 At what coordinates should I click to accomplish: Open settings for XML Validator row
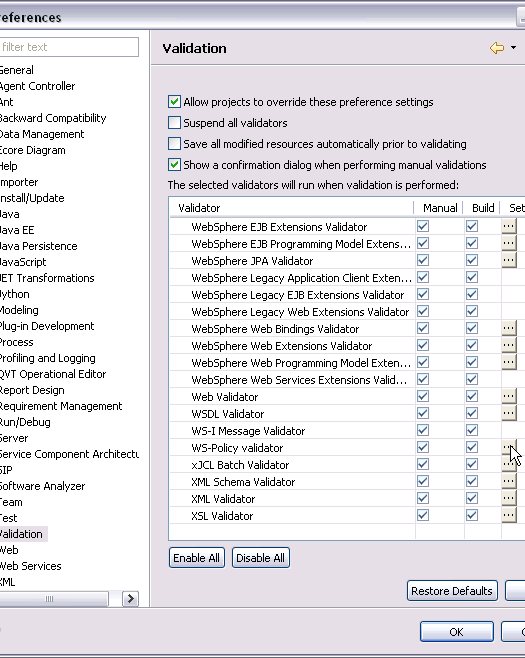point(509,498)
